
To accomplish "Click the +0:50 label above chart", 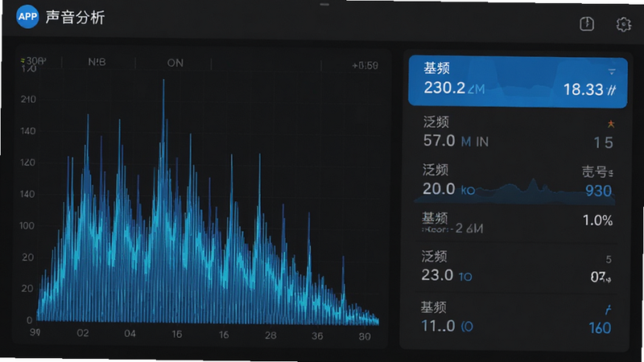I will click(365, 66).
